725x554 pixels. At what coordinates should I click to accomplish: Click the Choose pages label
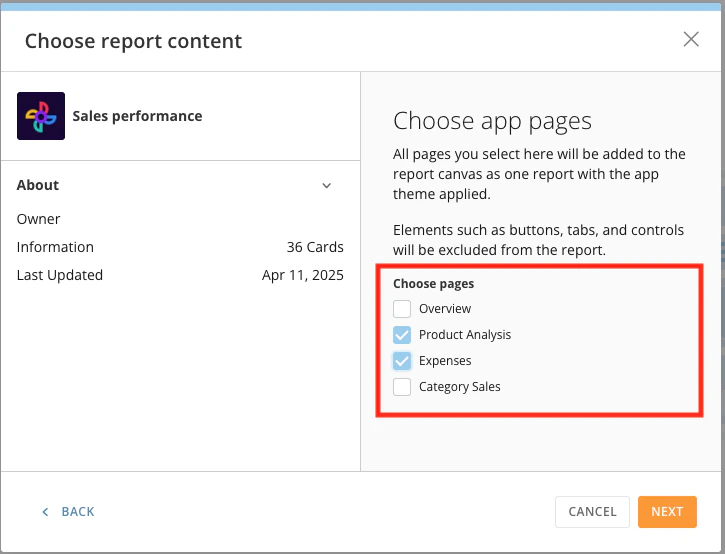pyautogui.click(x=434, y=283)
